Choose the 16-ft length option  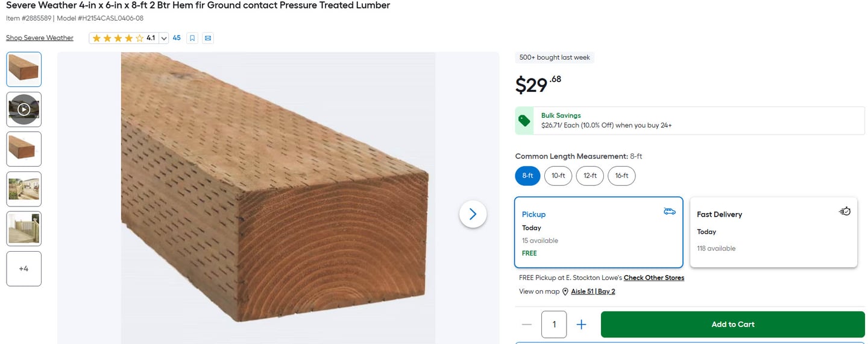621,176
